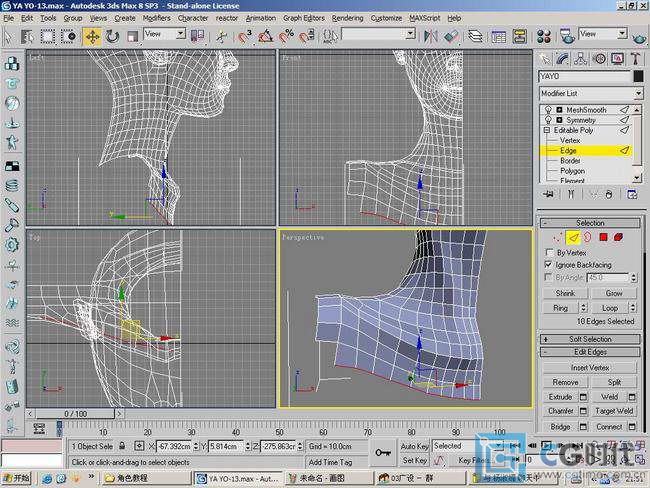
Task: Uncheck the Ignore Backfacing checkbox
Action: (548, 265)
